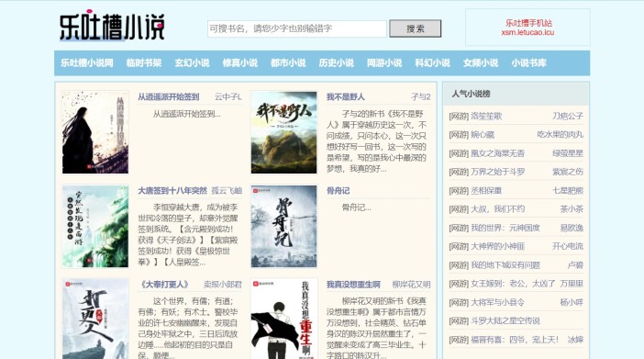This screenshot has height=359, width=644.
Task: Open 洛笙笙歌 in the popularity ranking
Action: click(486, 116)
